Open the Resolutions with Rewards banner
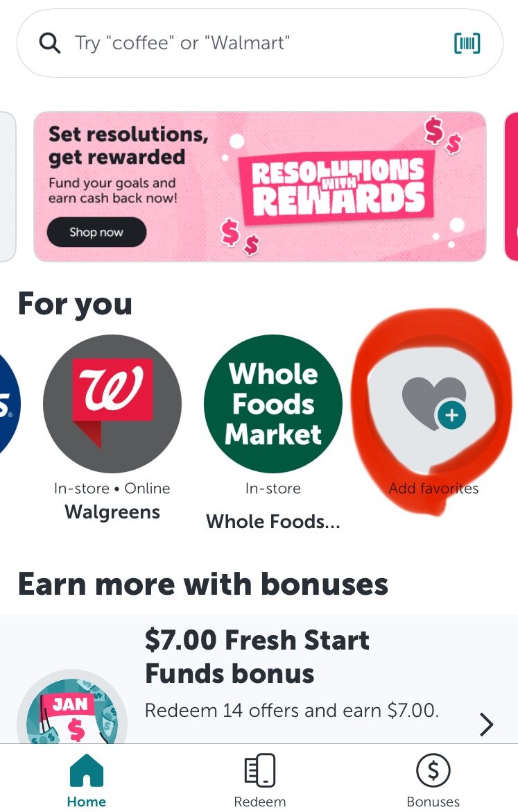518x812 pixels. pos(260,187)
